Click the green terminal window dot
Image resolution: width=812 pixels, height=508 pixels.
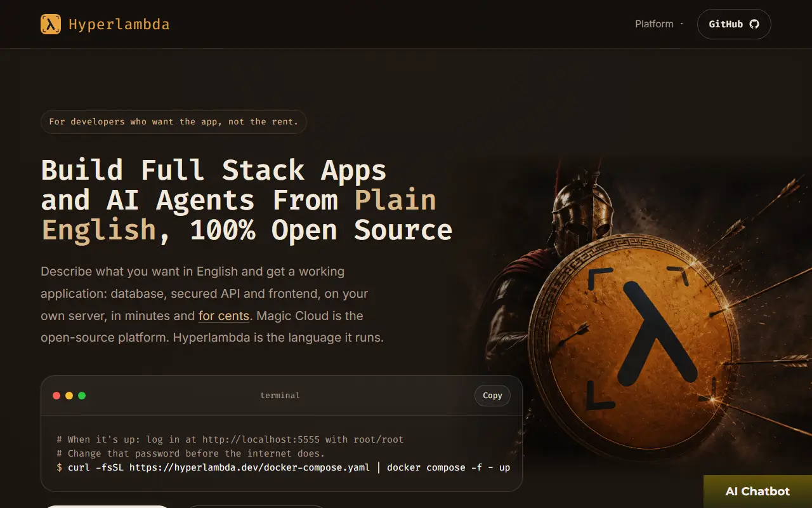[x=82, y=396]
